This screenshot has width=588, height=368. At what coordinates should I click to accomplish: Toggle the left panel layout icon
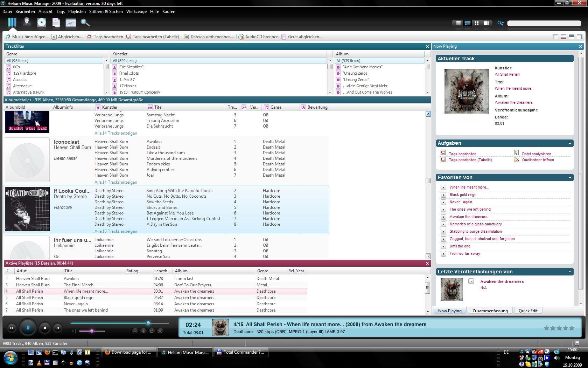(x=555, y=37)
